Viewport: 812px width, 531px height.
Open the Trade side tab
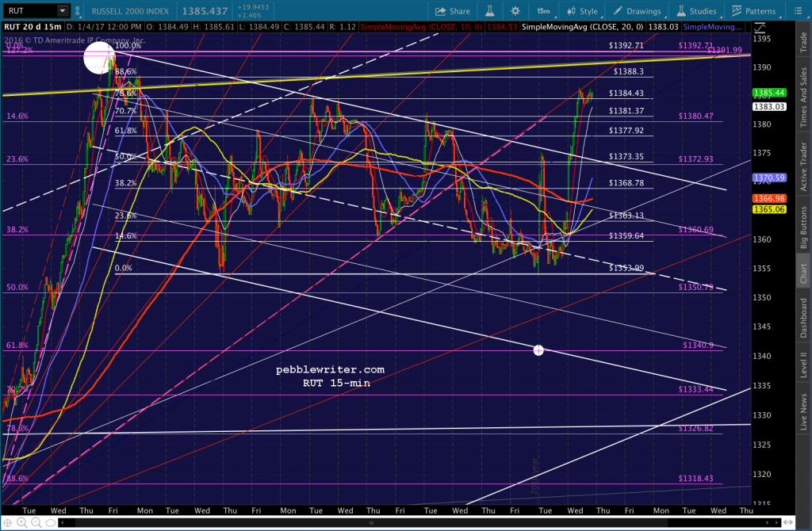[803, 43]
